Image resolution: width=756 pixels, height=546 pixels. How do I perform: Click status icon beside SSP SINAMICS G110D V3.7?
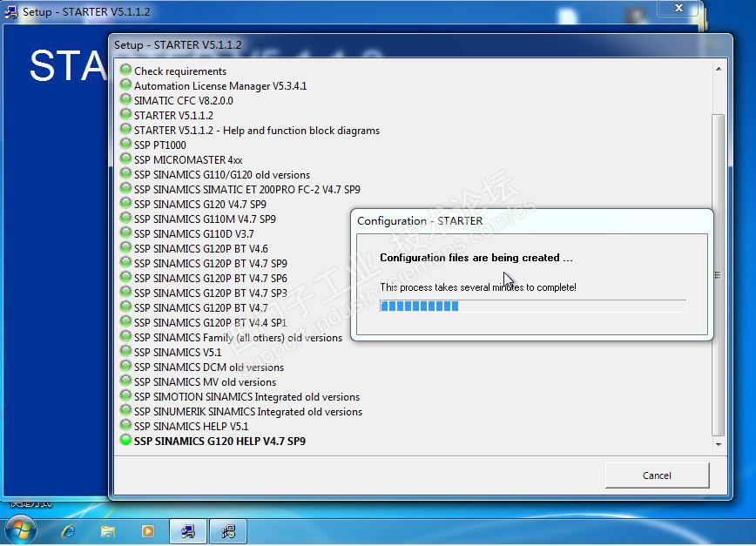[125, 233]
